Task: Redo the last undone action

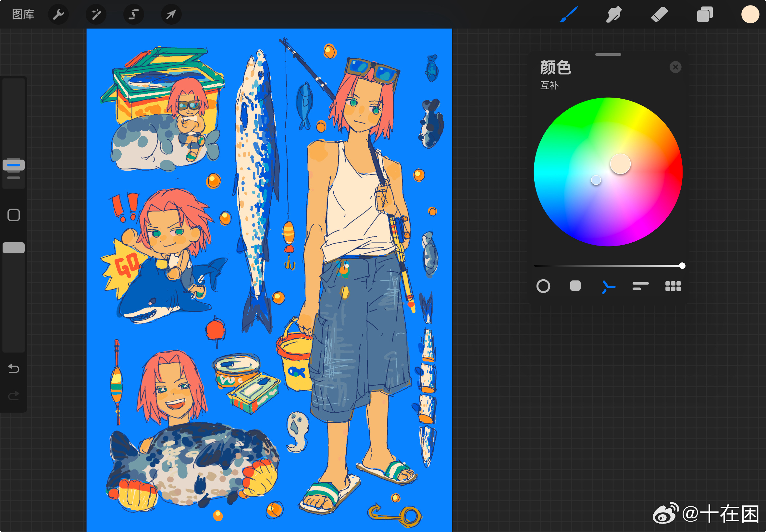Action: point(14,396)
